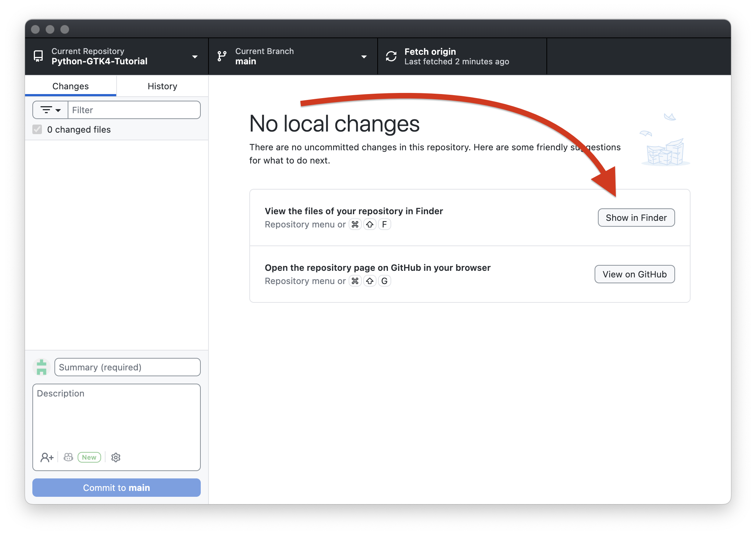Click the window minimize button
This screenshot has width=756, height=535.
pos(50,29)
